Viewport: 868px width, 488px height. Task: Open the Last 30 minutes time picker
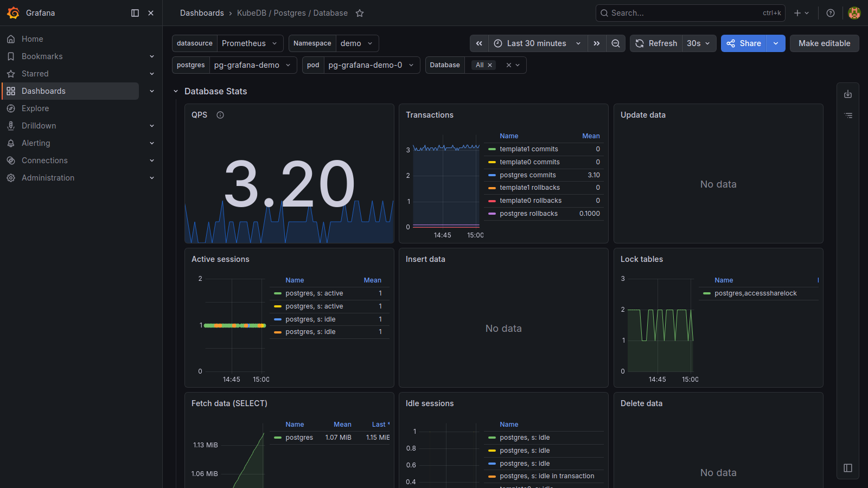coord(538,43)
